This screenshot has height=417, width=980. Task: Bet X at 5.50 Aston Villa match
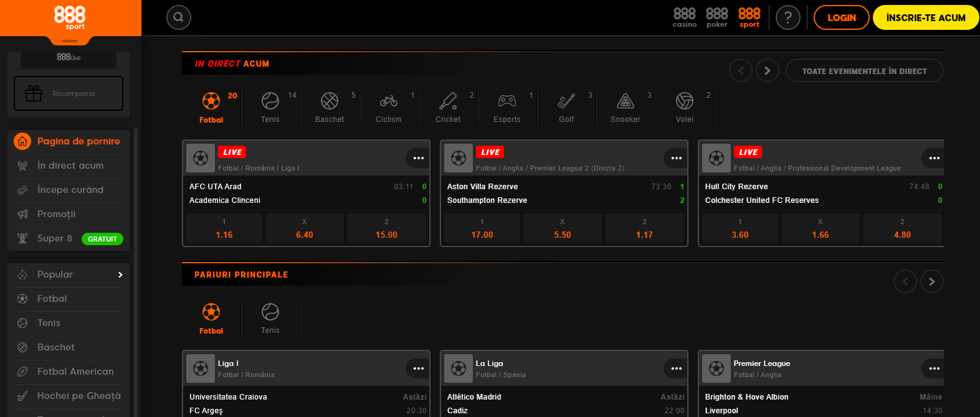563,228
